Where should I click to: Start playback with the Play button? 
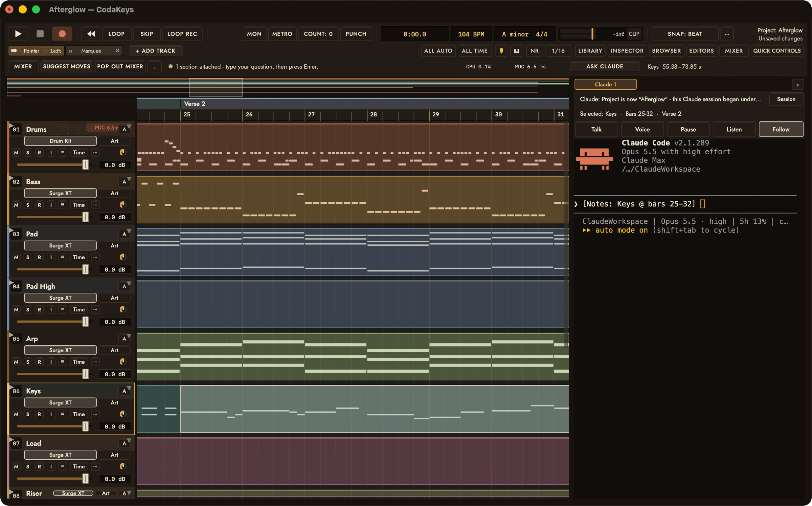(18, 34)
